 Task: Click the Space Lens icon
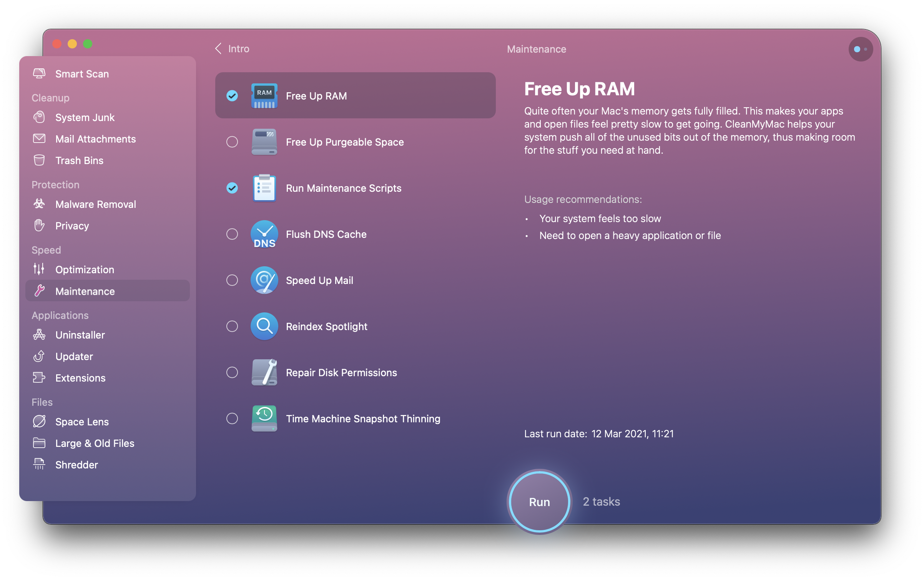(x=39, y=422)
